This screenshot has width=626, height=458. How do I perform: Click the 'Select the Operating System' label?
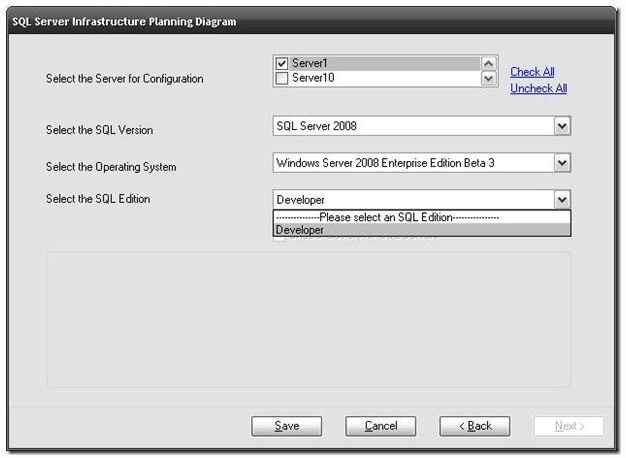point(111,167)
